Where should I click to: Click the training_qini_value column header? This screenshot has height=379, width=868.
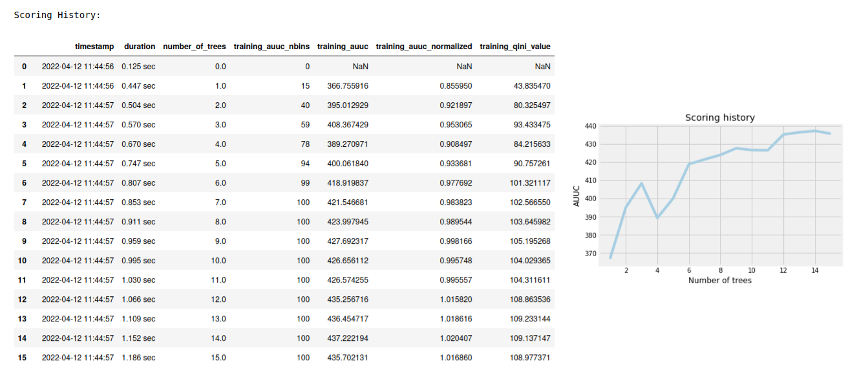point(514,46)
